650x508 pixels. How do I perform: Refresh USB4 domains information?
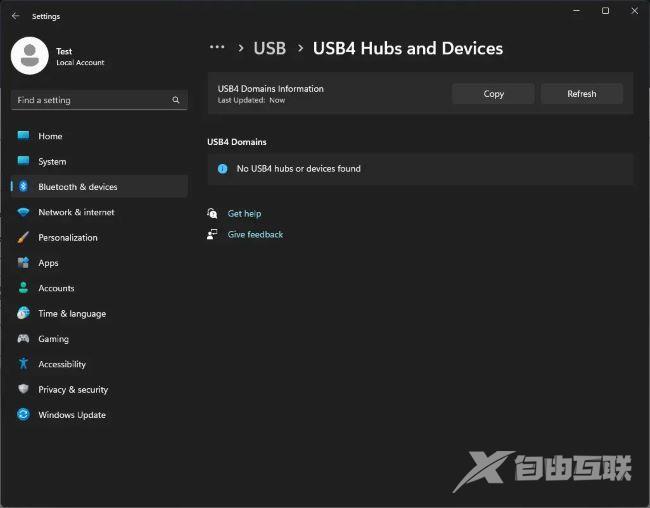pyautogui.click(x=582, y=94)
